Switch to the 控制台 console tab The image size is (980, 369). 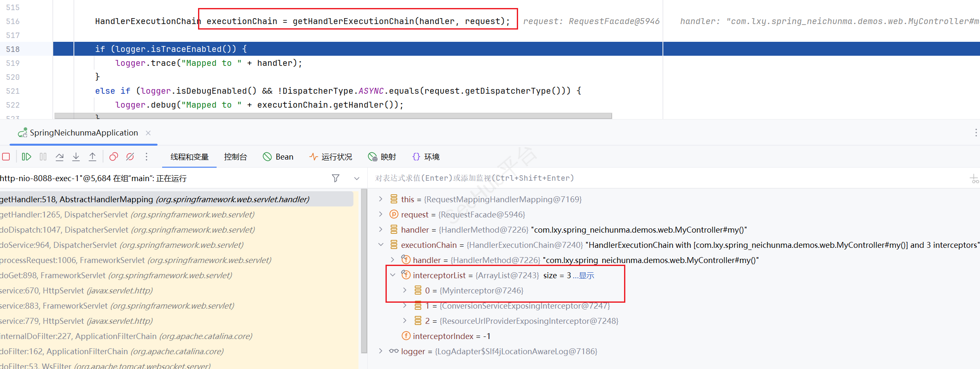click(x=235, y=157)
